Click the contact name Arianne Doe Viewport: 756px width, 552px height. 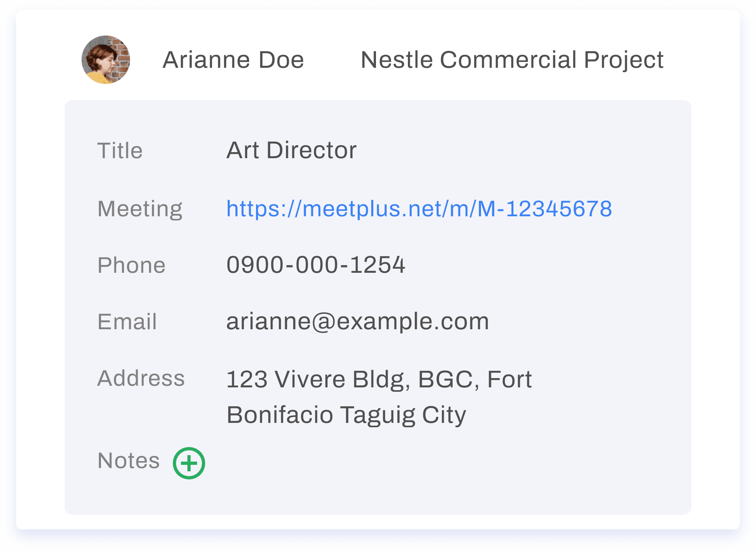[x=233, y=60]
